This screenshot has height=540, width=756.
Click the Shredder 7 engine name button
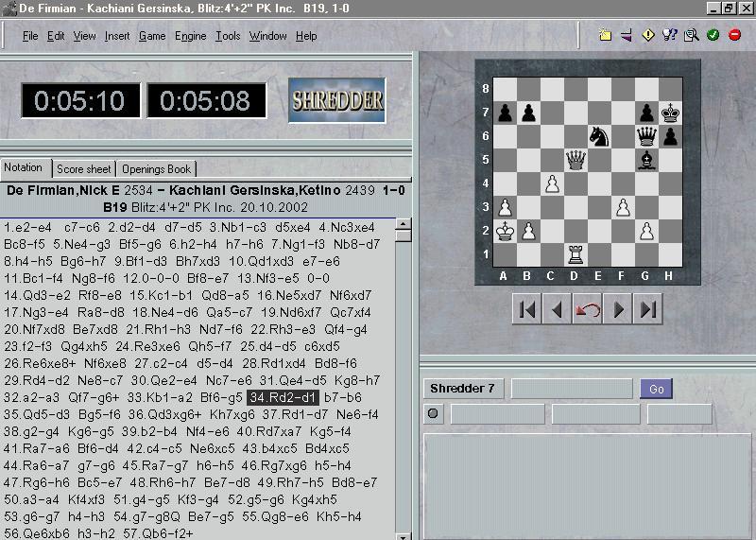coord(464,389)
